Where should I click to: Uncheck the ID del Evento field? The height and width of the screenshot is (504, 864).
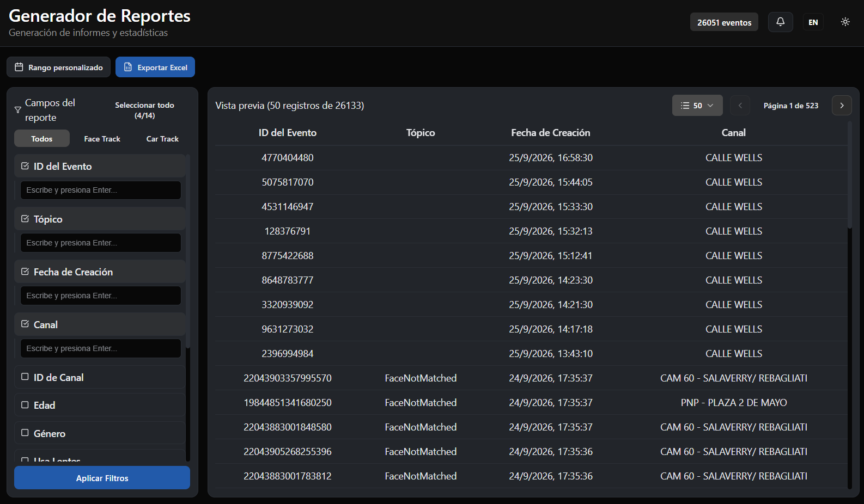(25, 166)
